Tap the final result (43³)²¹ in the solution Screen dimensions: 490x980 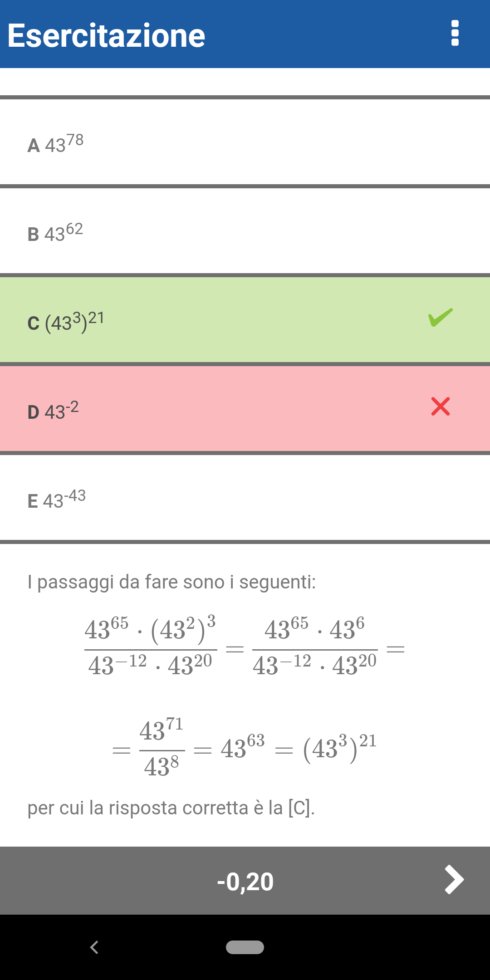coord(340,748)
